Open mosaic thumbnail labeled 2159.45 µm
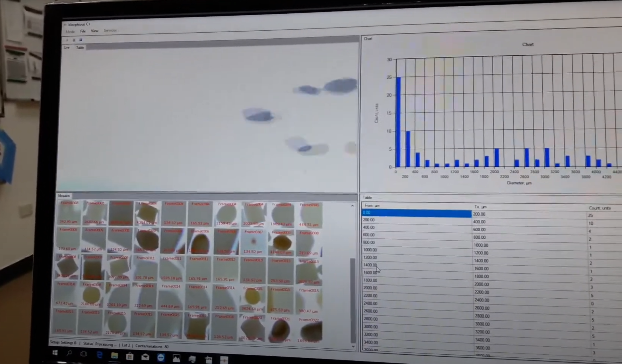Screen dimensions: 622x364 tap(227, 214)
